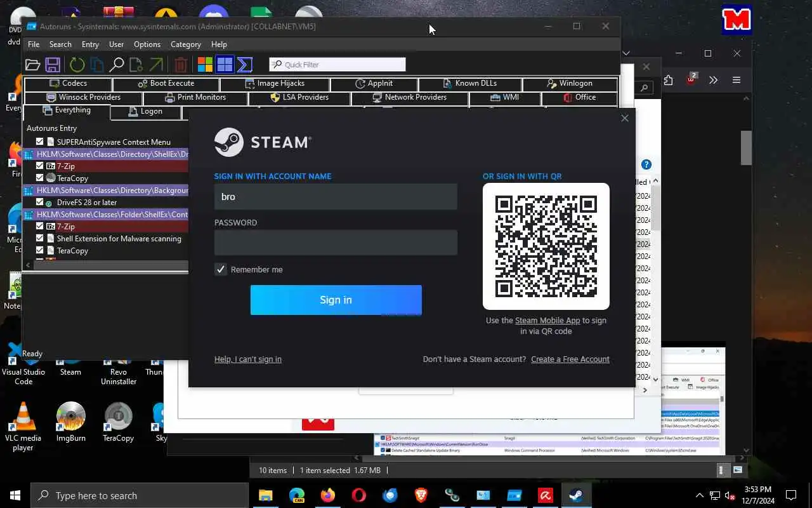This screenshot has height=508, width=812.
Task: Switch to the Known DLLs tab
Action: click(x=470, y=83)
